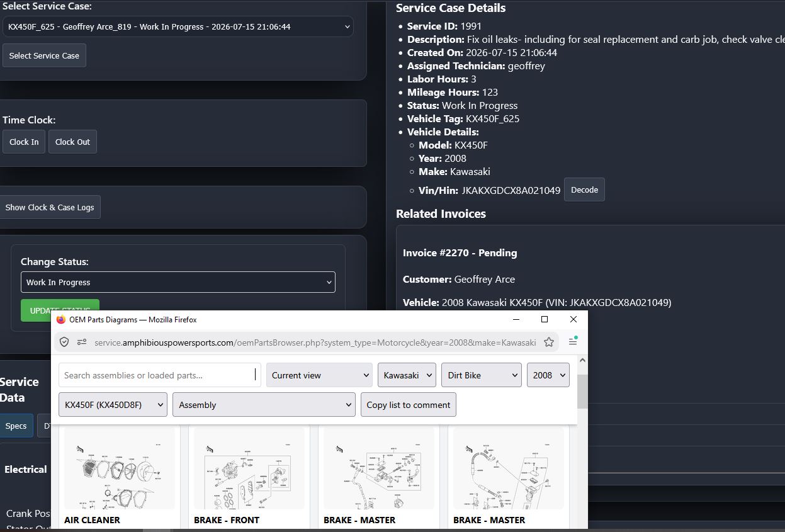Image resolution: width=785 pixels, height=532 pixels.
Task: Click the Clock Out button
Action: click(x=72, y=142)
